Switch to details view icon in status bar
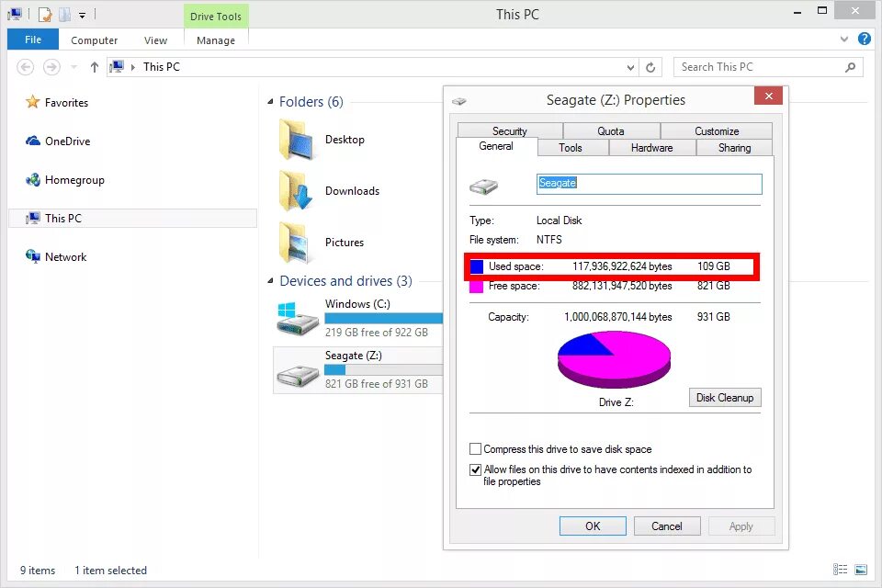 tap(840, 570)
